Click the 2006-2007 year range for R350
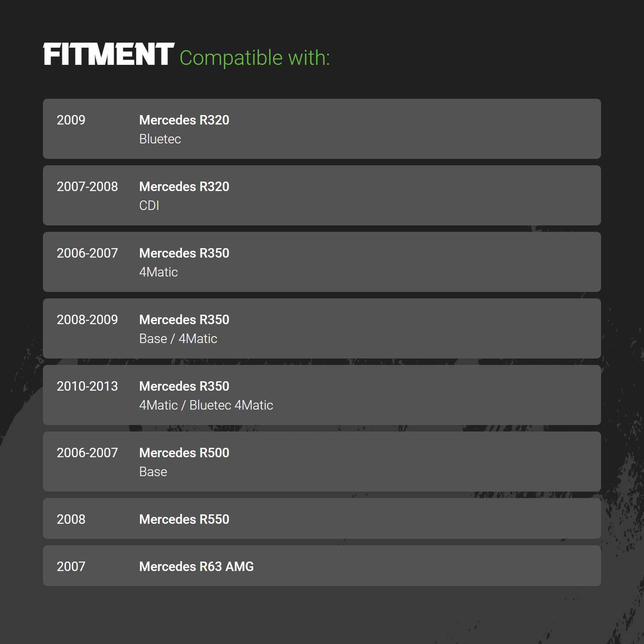This screenshot has height=644, width=644. pyautogui.click(x=87, y=253)
